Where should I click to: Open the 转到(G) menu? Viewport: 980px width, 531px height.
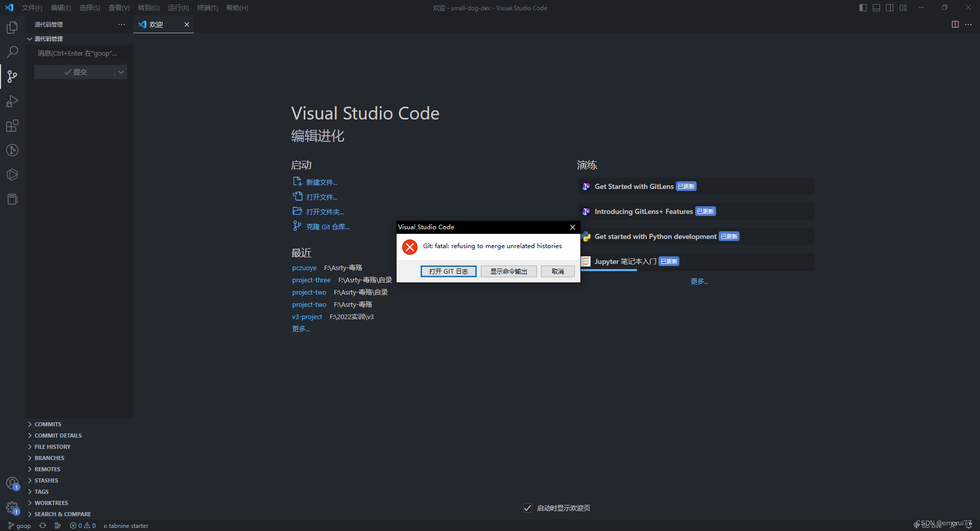tap(149, 8)
